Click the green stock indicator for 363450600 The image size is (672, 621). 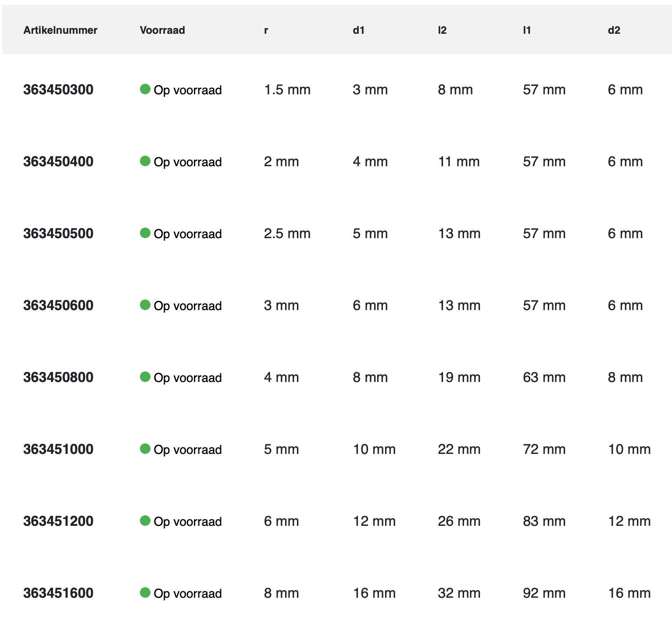click(x=145, y=305)
